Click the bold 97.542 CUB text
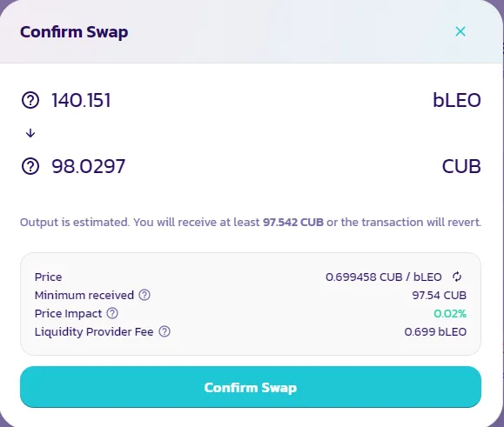504x427 pixels. [x=293, y=222]
